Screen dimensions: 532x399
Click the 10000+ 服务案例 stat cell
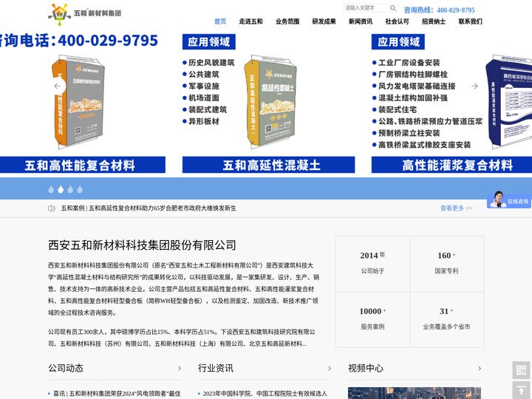(x=372, y=320)
